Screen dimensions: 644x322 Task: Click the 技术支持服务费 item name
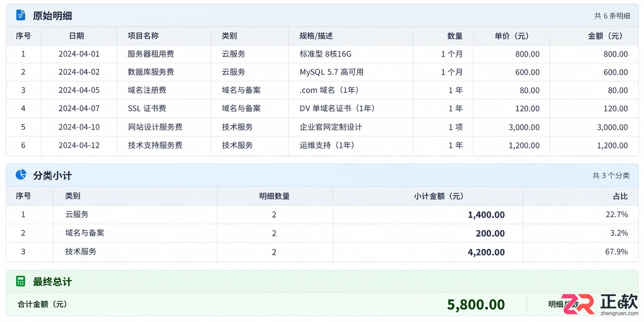tap(155, 145)
